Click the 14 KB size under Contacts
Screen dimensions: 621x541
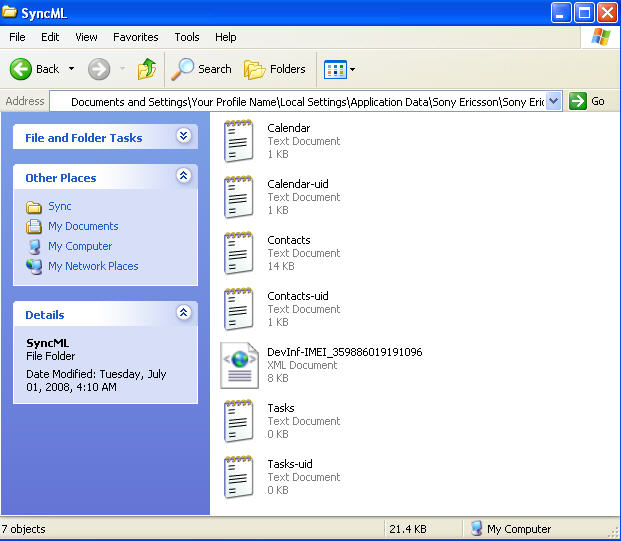(281, 266)
